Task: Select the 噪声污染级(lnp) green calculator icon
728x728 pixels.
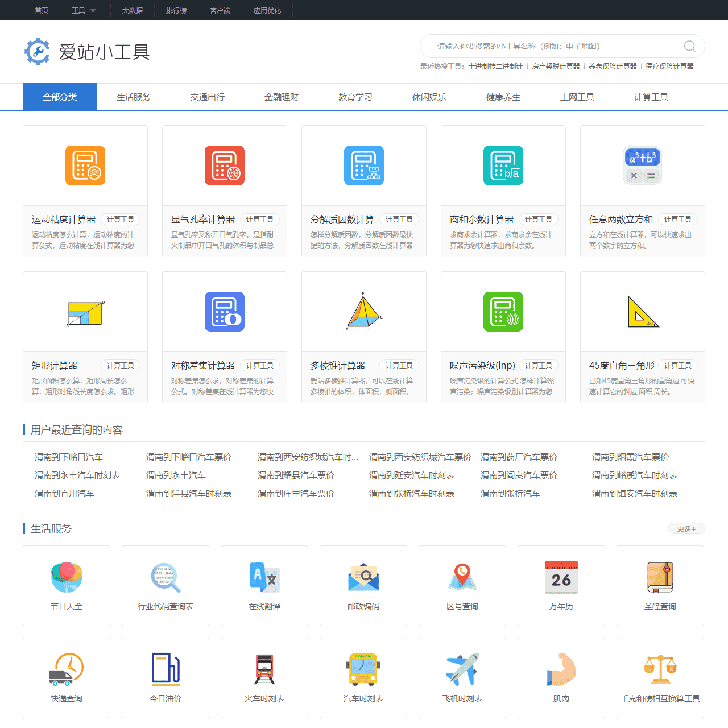Action: 503,312
